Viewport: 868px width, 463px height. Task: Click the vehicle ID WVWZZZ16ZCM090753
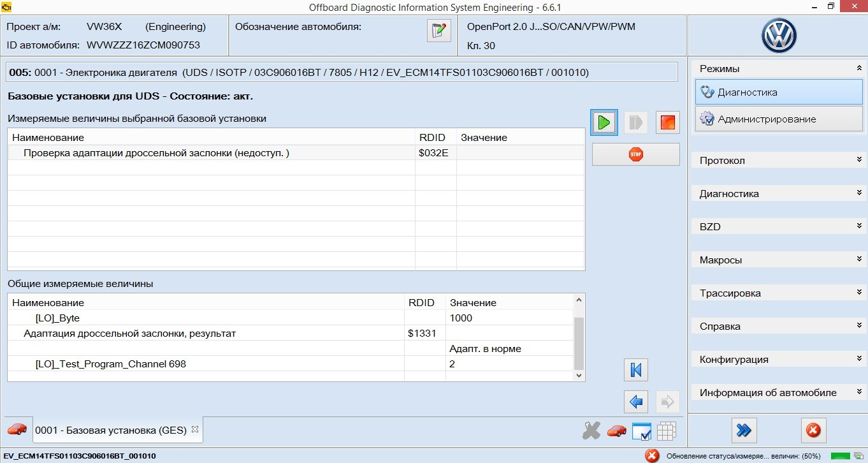pyautogui.click(x=143, y=45)
